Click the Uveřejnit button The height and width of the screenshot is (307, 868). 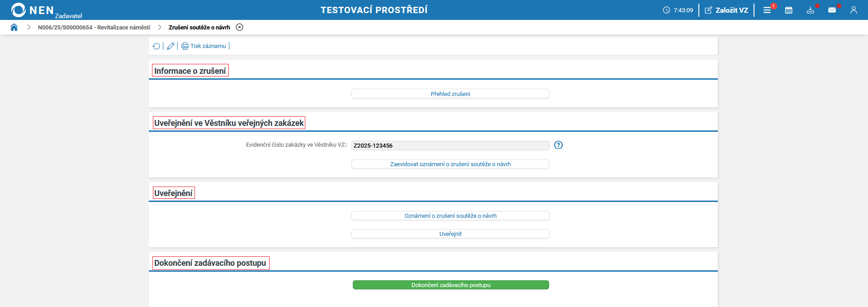click(x=451, y=234)
